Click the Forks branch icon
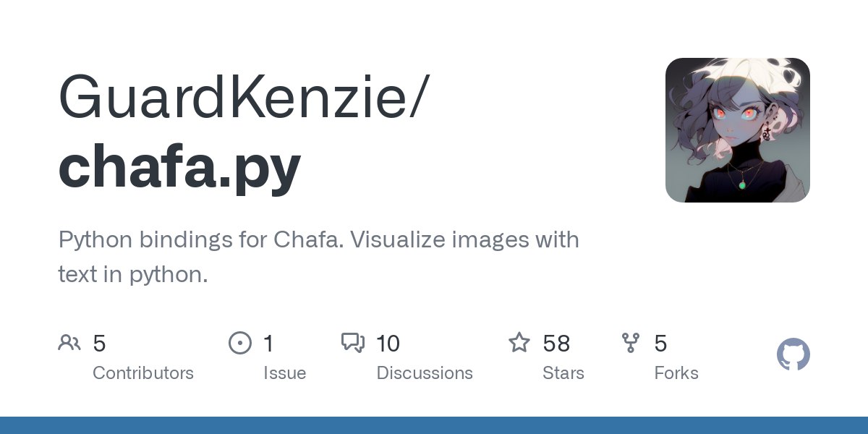This screenshot has width=868, height=434. [x=631, y=343]
